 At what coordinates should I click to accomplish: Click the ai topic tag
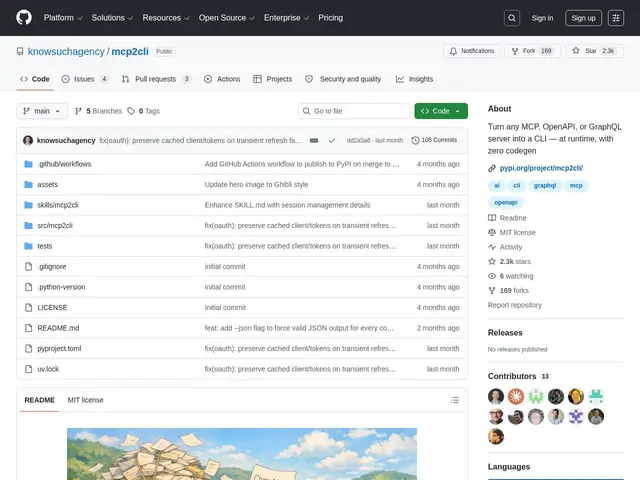point(496,186)
